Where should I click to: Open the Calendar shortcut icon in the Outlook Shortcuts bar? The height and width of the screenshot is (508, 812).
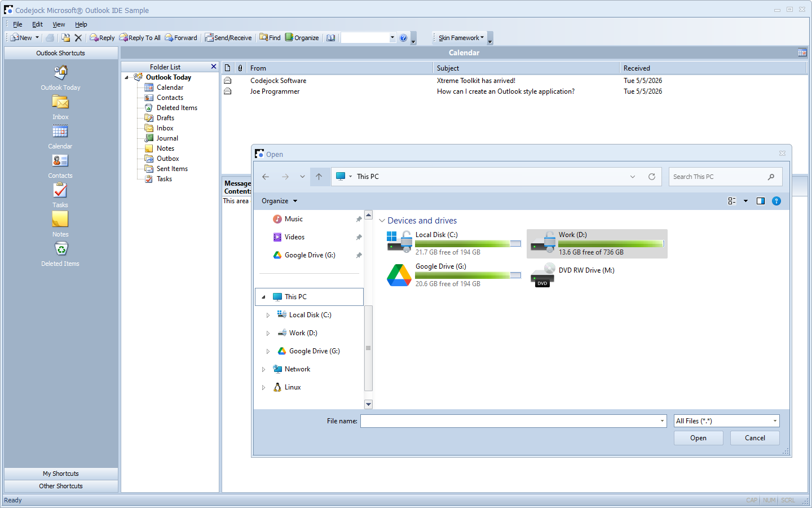point(60,132)
